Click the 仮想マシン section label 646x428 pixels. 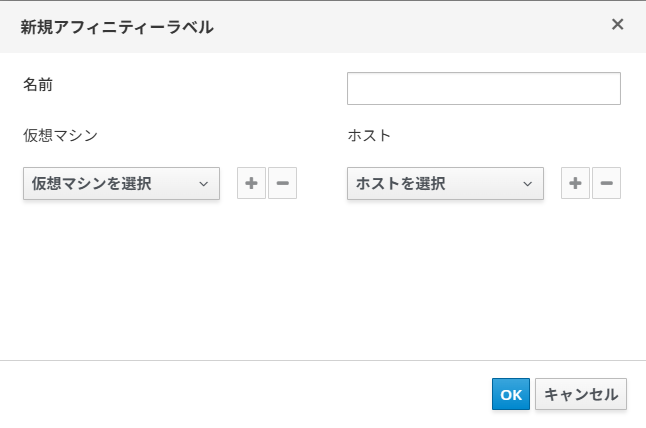pyautogui.click(x=60, y=134)
